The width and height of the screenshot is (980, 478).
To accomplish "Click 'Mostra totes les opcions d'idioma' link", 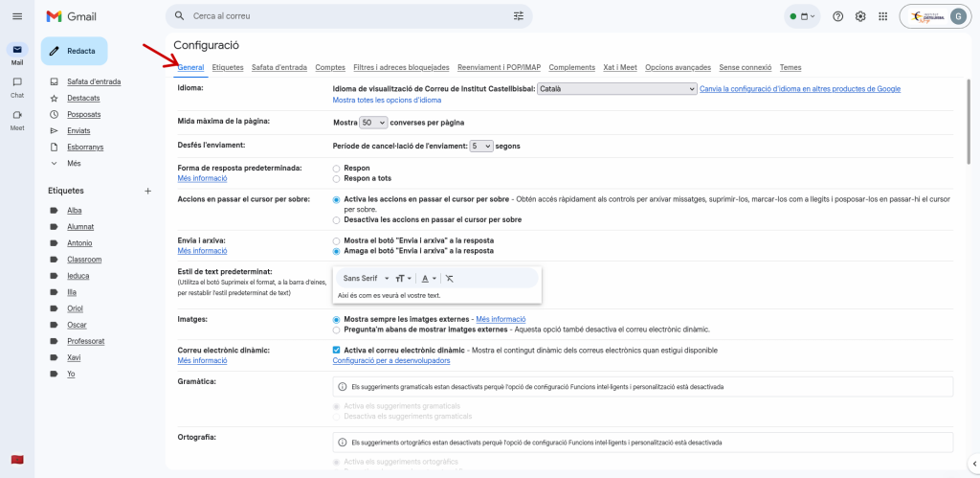I will [x=387, y=100].
